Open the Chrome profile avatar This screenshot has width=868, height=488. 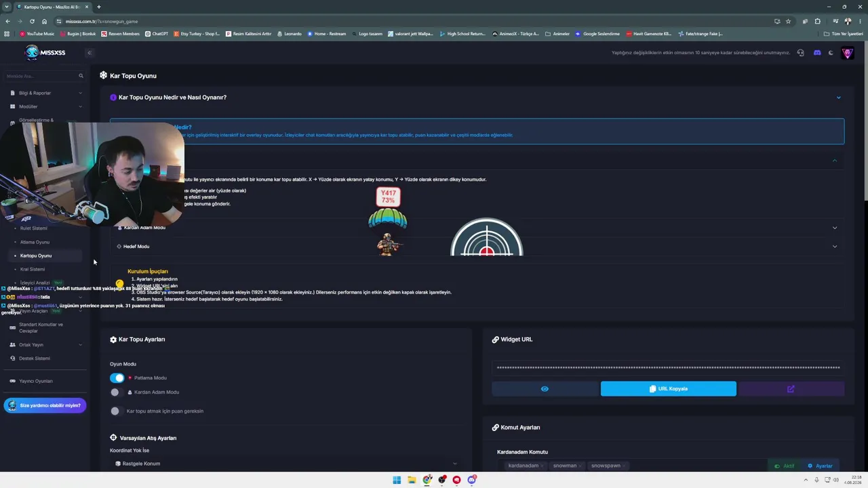(x=848, y=21)
